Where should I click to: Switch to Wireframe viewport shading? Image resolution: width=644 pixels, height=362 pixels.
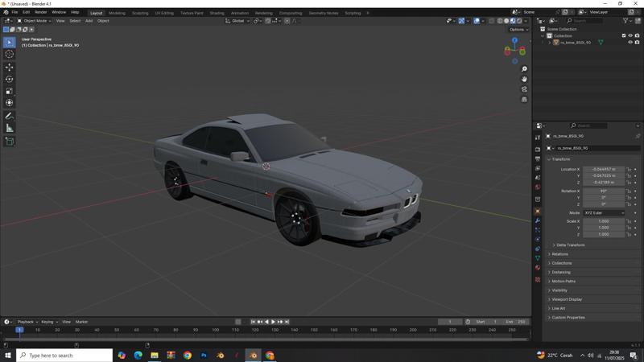tap(500, 21)
